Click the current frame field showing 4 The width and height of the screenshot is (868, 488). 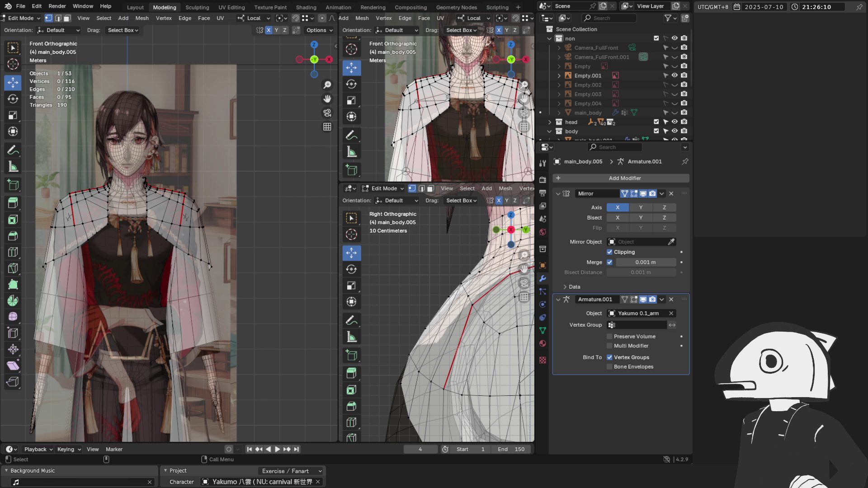(420, 449)
